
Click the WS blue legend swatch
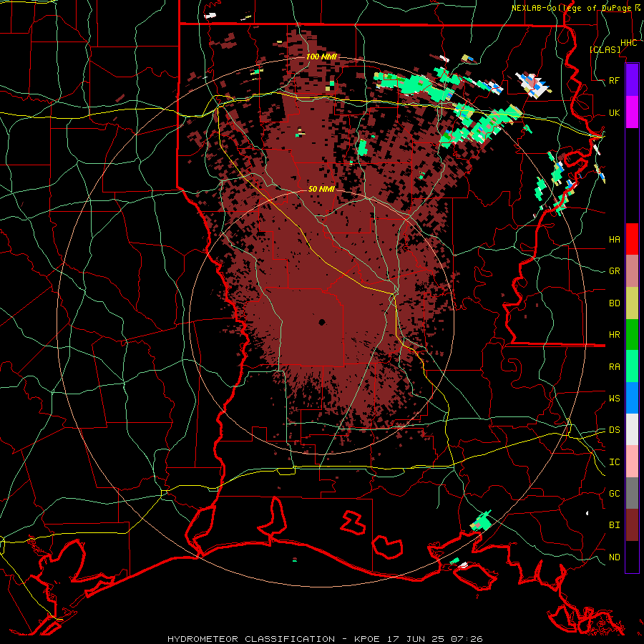[x=632, y=398]
